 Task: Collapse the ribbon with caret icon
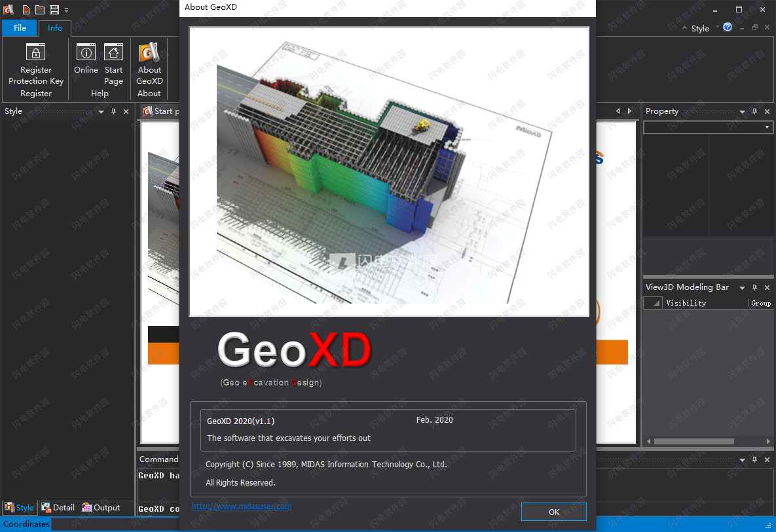click(x=684, y=27)
